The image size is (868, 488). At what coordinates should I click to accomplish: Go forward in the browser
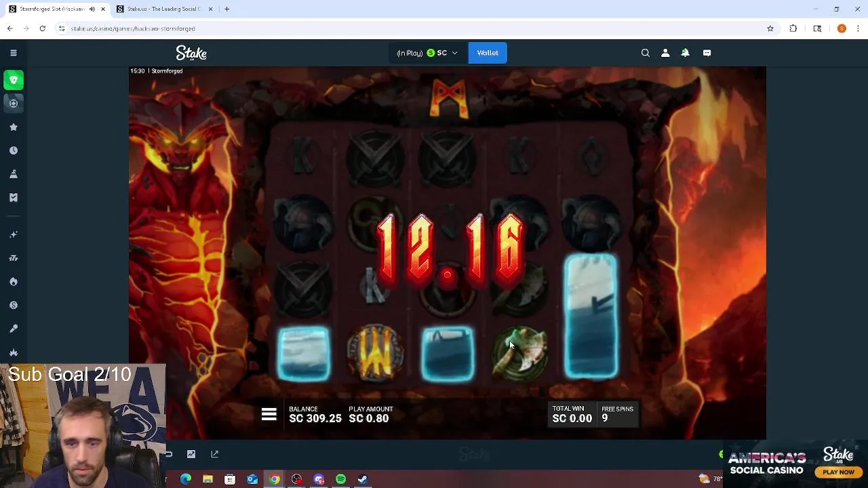point(26,28)
